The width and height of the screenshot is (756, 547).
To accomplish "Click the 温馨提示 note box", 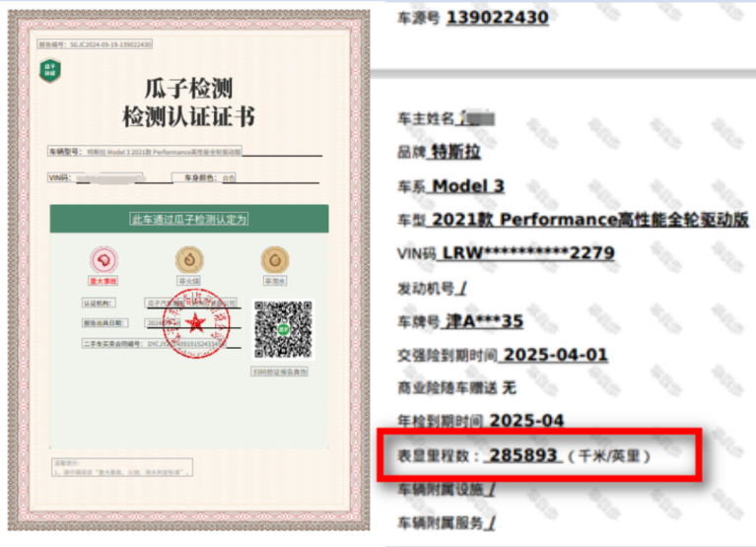I will [x=122, y=467].
